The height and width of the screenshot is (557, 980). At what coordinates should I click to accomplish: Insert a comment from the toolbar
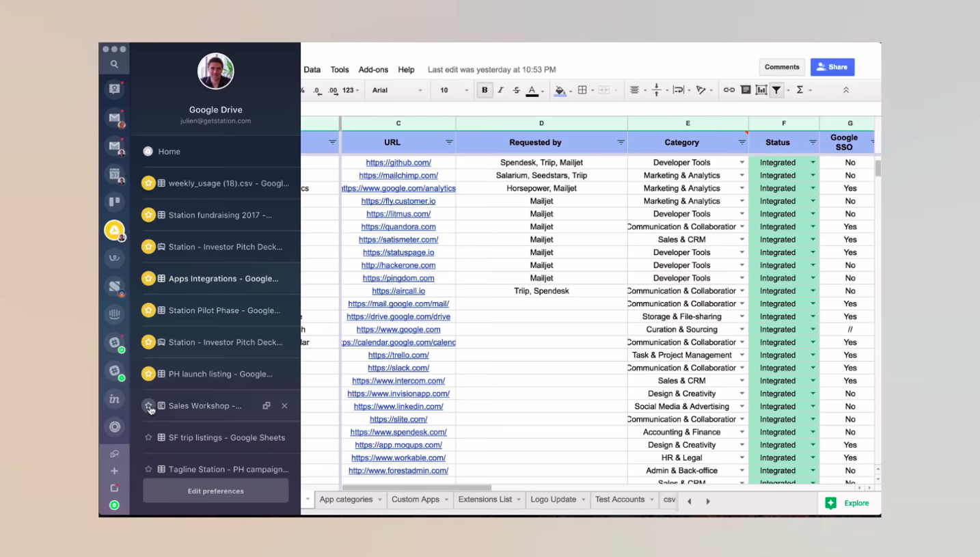click(746, 90)
